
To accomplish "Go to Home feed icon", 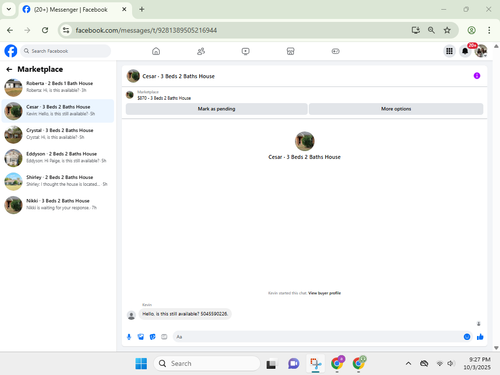I will [x=156, y=51].
